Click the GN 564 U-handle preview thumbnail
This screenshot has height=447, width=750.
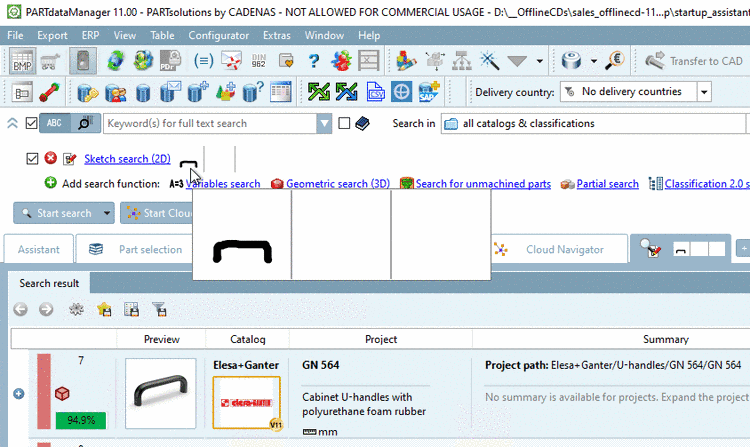click(161, 393)
